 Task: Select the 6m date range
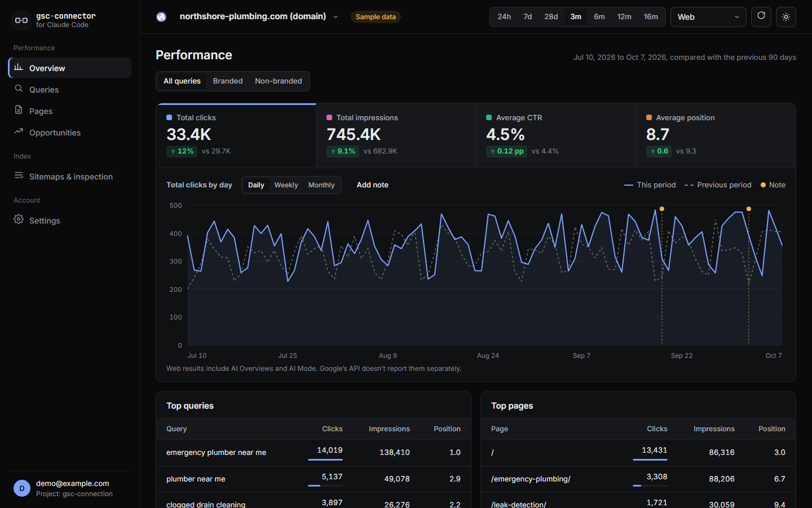[599, 17]
